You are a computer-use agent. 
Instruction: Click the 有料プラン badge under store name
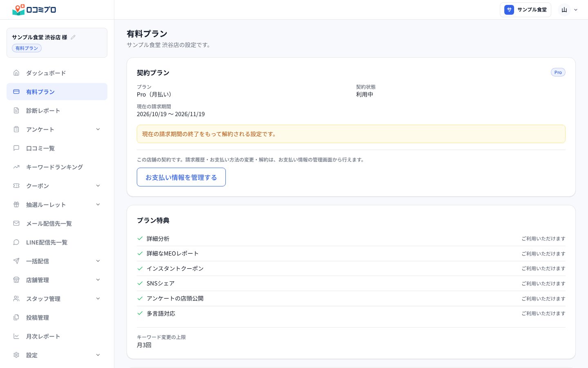point(27,48)
